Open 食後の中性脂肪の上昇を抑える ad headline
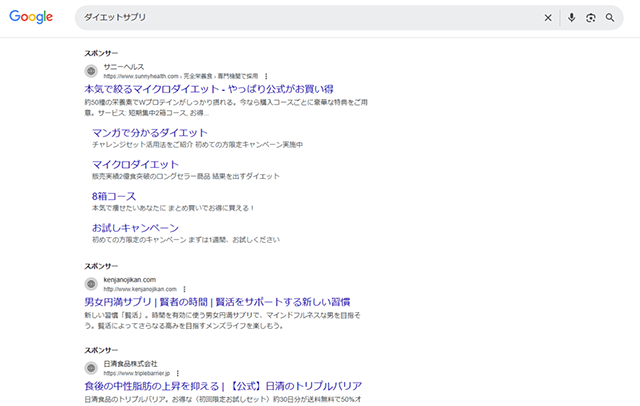Viewport: 640px width, 406px height. (x=223, y=386)
